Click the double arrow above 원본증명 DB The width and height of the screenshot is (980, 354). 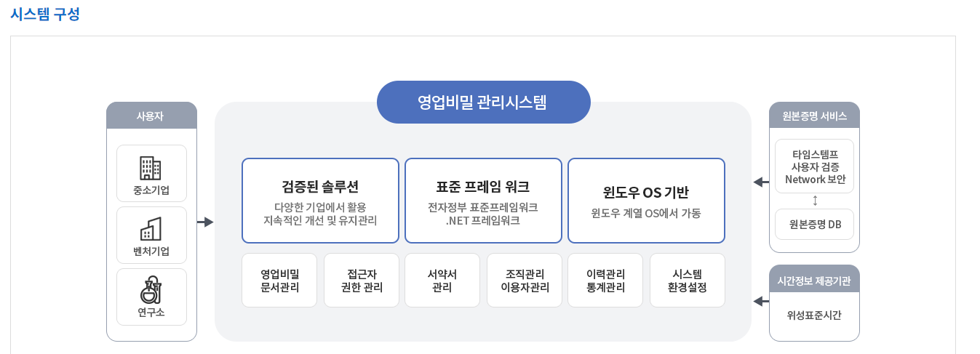815,201
